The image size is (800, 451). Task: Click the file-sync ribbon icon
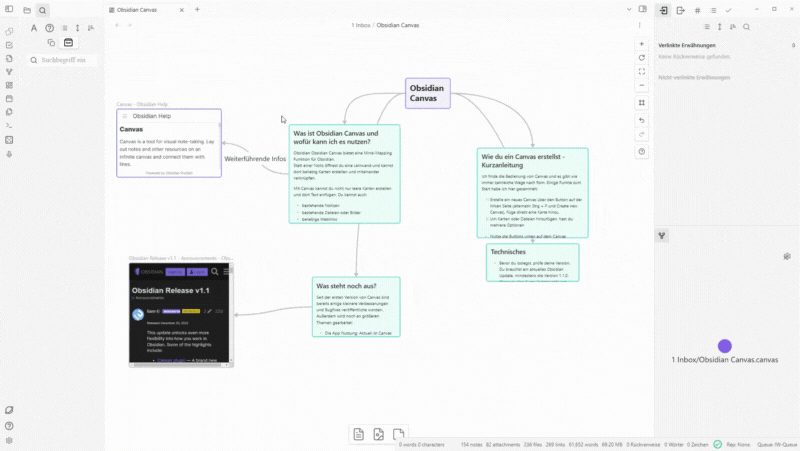(x=9, y=59)
